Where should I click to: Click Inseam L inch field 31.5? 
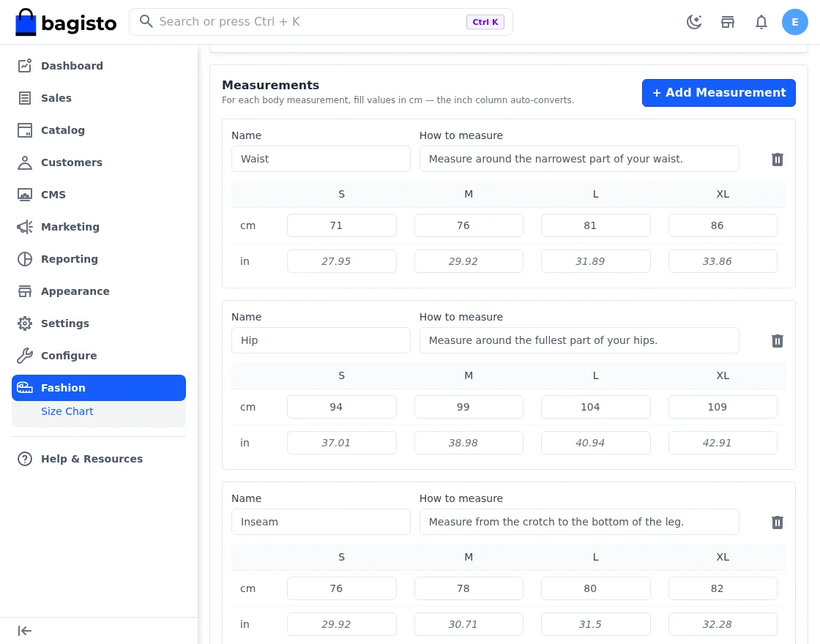click(596, 624)
